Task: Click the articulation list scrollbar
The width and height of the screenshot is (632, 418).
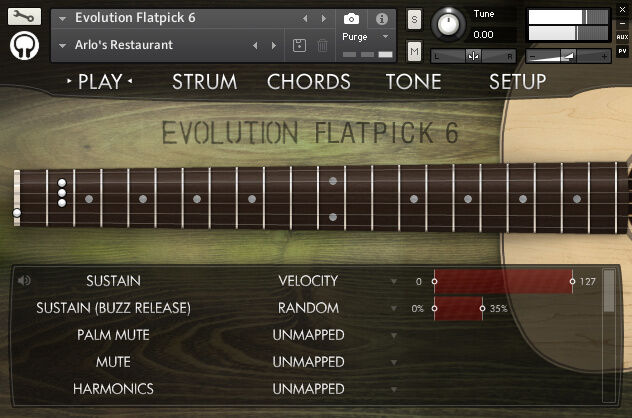Action: tap(609, 335)
